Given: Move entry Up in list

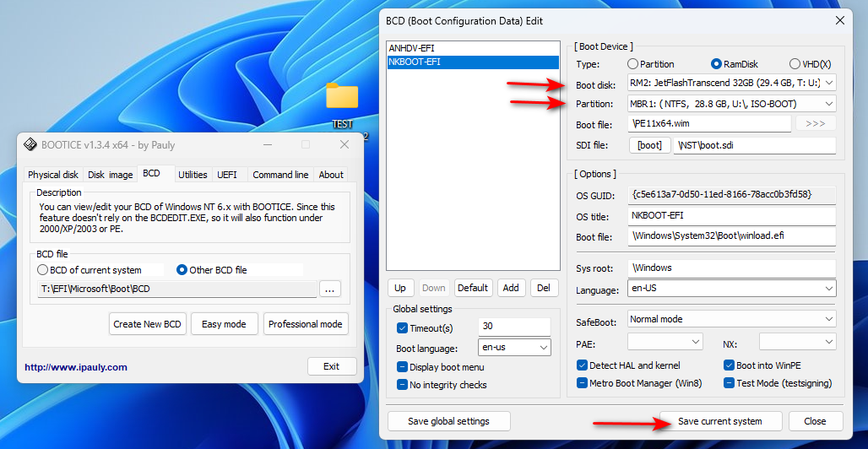Looking at the screenshot, I should point(400,288).
